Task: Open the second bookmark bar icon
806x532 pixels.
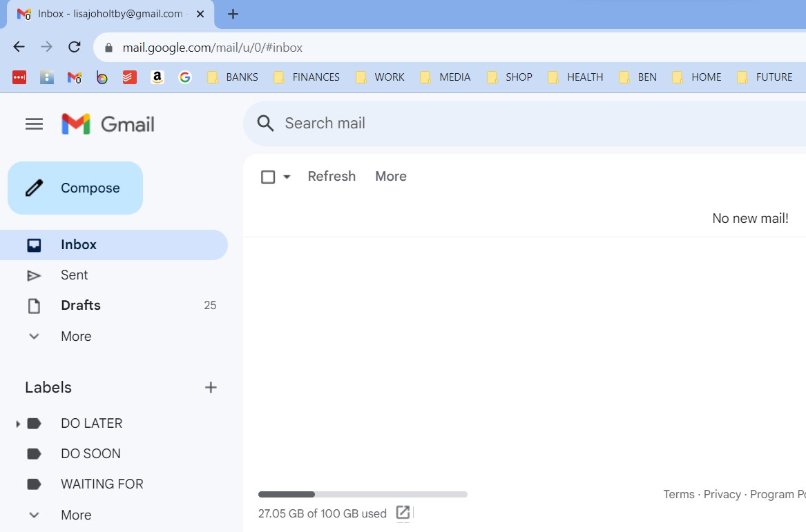Action: pos(47,77)
